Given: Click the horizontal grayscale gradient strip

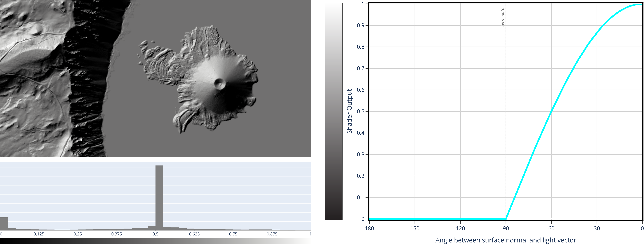Looking at the screenshot, I should click(155, 241).
